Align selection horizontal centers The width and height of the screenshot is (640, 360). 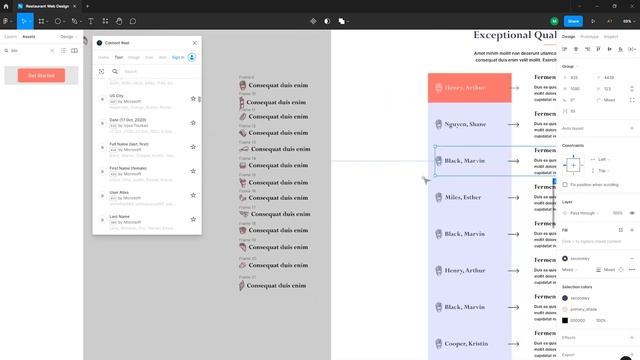pos(576,49)
